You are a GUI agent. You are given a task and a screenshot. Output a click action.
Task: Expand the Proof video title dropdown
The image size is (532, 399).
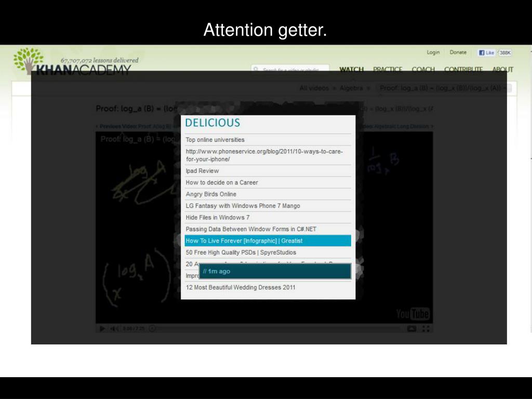[x=444, y=88]
